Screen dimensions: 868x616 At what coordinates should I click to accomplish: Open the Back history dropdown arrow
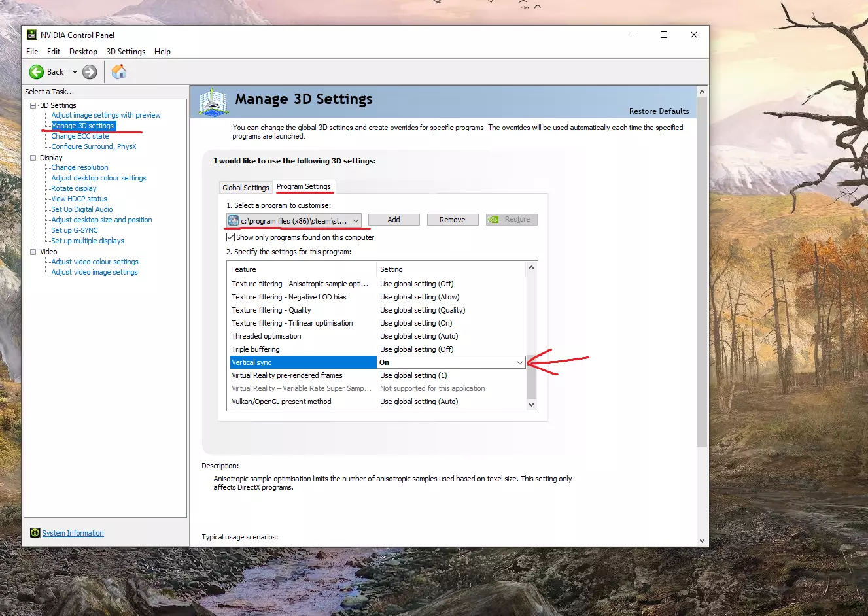click(75, 72)
